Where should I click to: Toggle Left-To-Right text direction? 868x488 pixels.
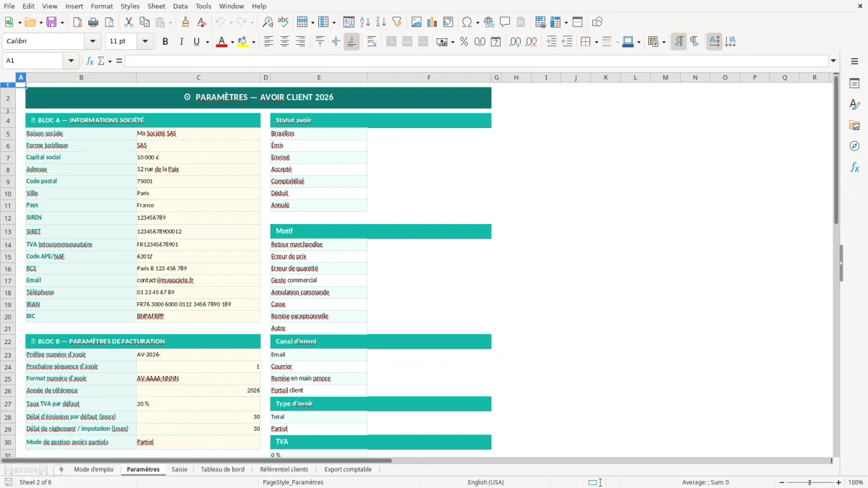click(x=678, y=42)
